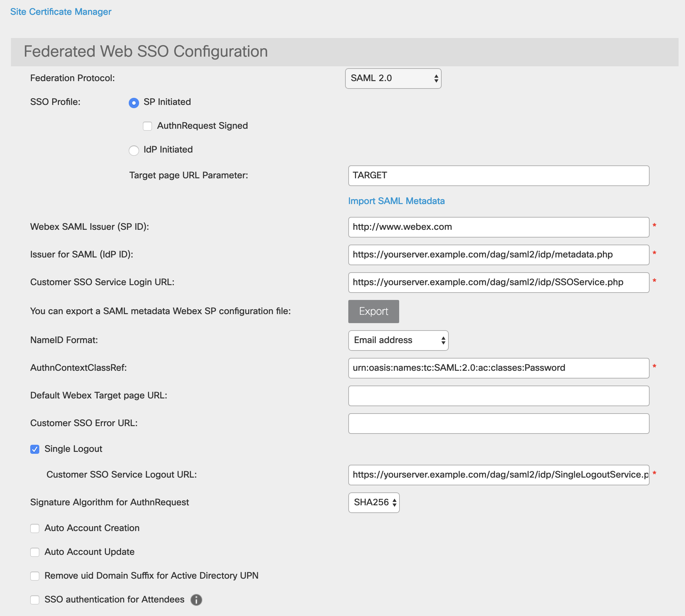685x616 pixels.
Task: Open Site Certificate Manager
Action: [x=61, y=11]
